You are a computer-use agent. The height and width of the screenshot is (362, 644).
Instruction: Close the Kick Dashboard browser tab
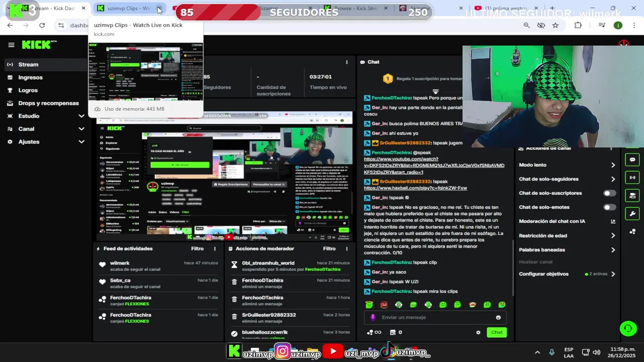point(84,9)
